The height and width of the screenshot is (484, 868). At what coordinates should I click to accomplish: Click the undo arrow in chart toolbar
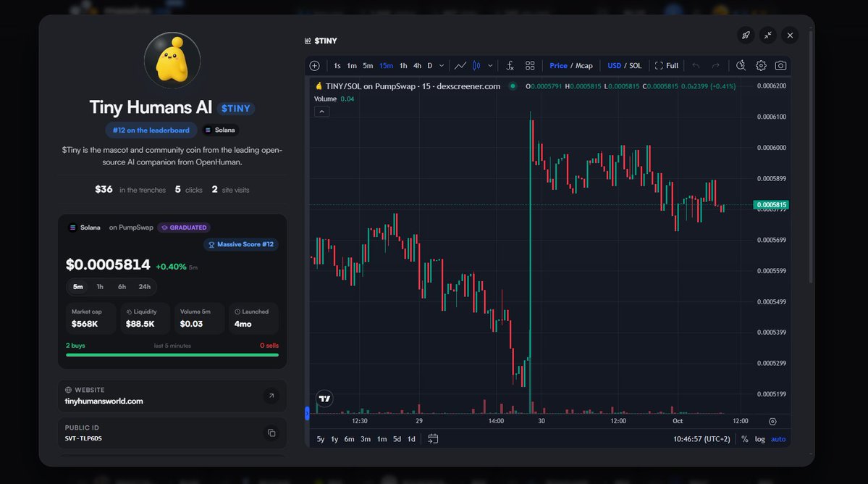coord(696,66)
